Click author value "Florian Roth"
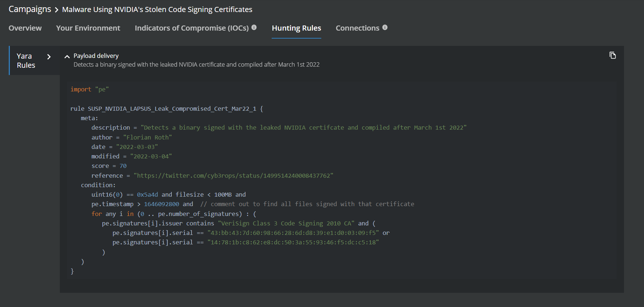 (147, 137)
